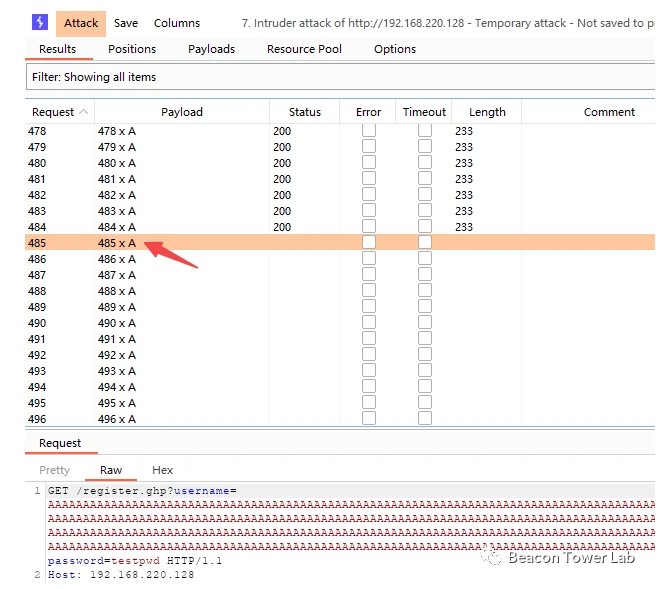Switch to the Positions tab

click(132, 49)
